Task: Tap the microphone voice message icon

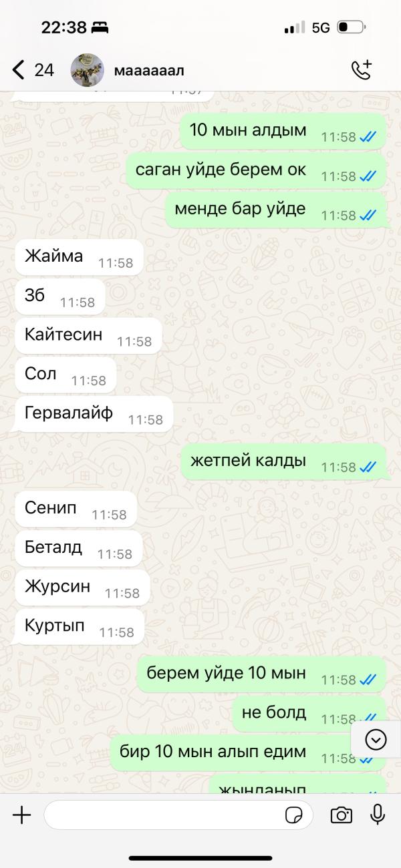Action: pyautogui.click(x=378, y=815)
